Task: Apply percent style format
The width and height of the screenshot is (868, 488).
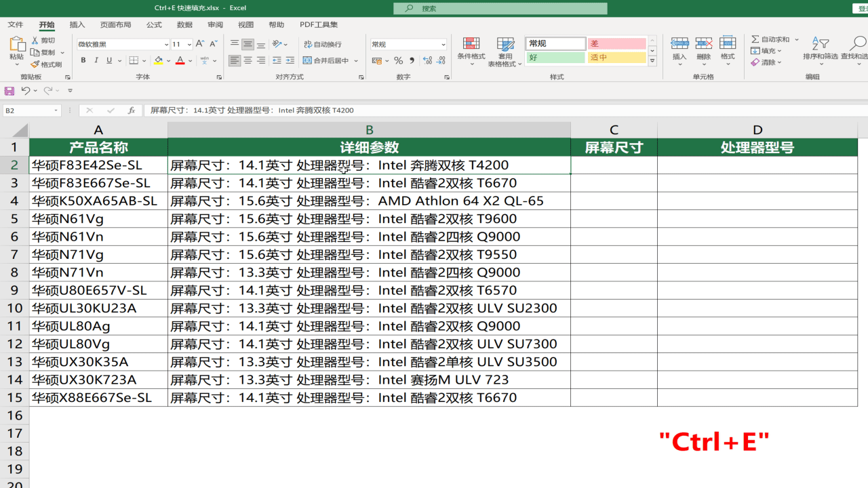Action: 398,60
